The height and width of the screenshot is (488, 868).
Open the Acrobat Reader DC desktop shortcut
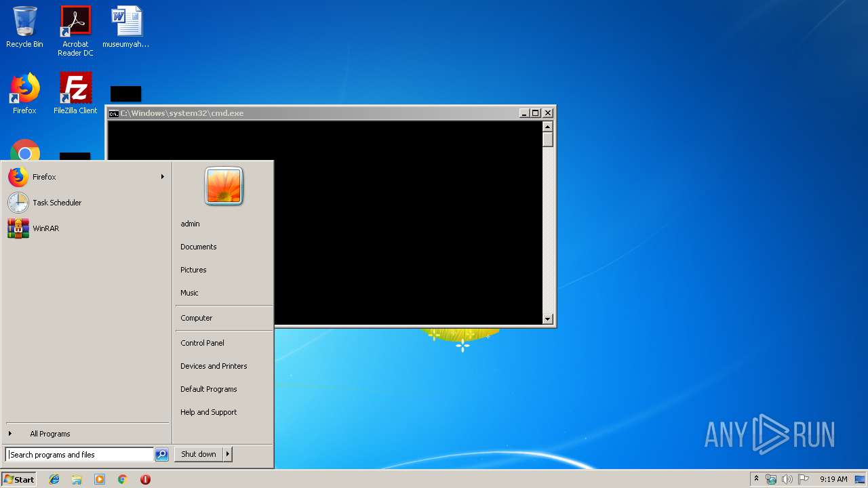click(75, 31)
